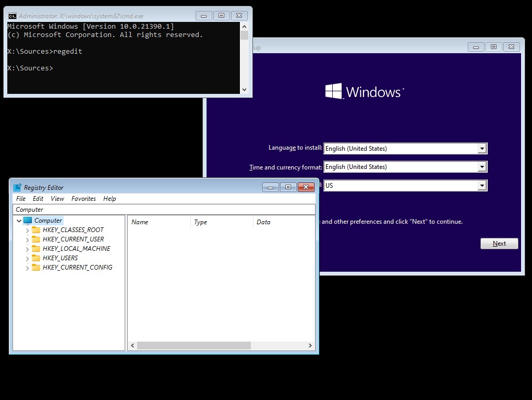This screenshot has height=400, width=532.
Task: Click the cmd.exe title bar icon
Action: (13, 16)
